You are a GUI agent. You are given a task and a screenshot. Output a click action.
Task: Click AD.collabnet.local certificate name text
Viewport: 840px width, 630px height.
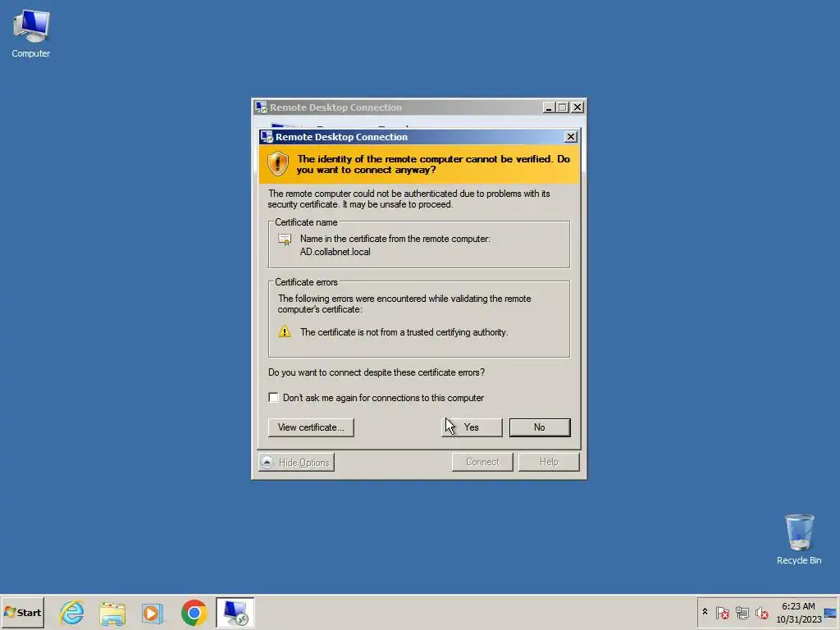(335, 252)
